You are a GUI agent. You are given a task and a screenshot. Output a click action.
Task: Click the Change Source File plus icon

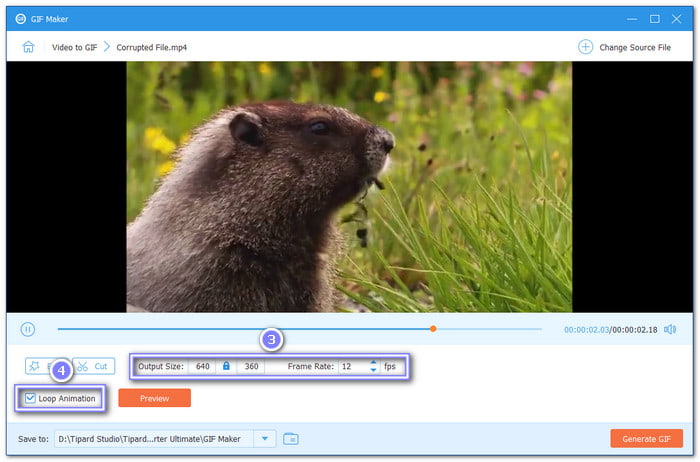pyautogui.click(x=585, y=47)
